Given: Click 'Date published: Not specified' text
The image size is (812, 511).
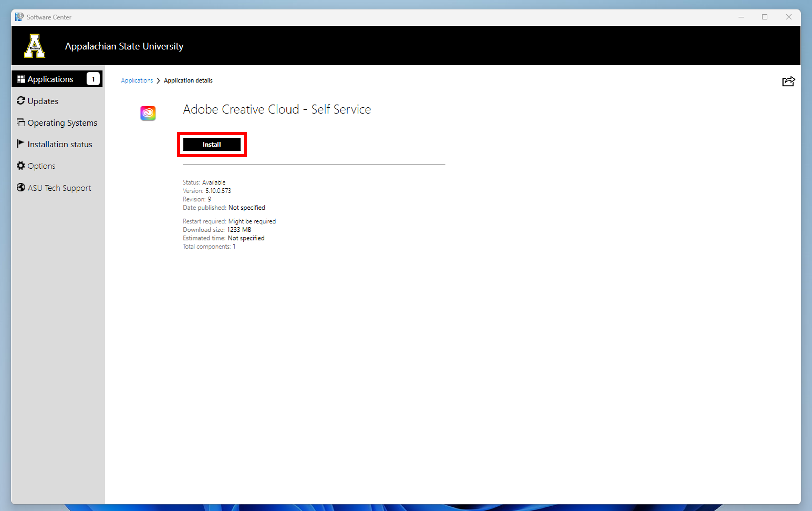Looking at the screenshot, I should [224, 207].
